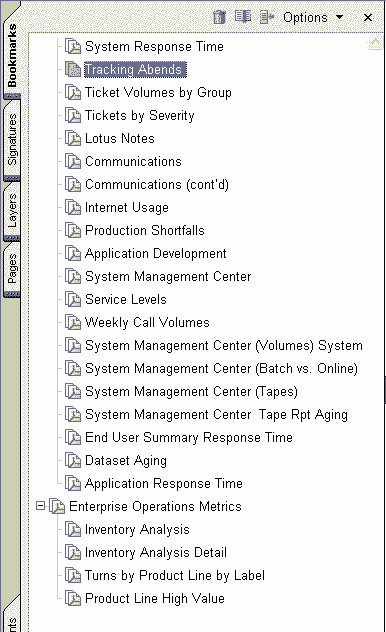Open System Management Center Tape Rpt Aging
This screenshot has height=632, width=386.
[x=216, y=414]
